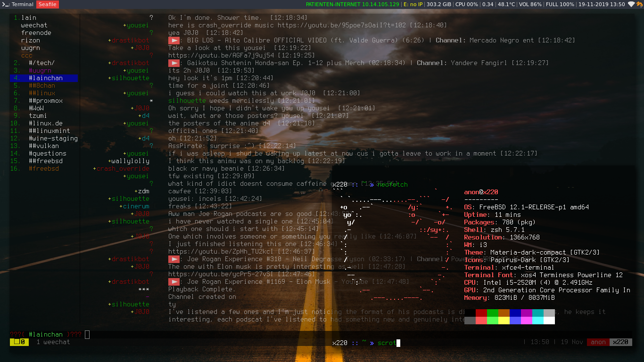Screen dimensions: 644x362
Task: Click the white network tray icon in top bar
Action: (x=632, y=4)
